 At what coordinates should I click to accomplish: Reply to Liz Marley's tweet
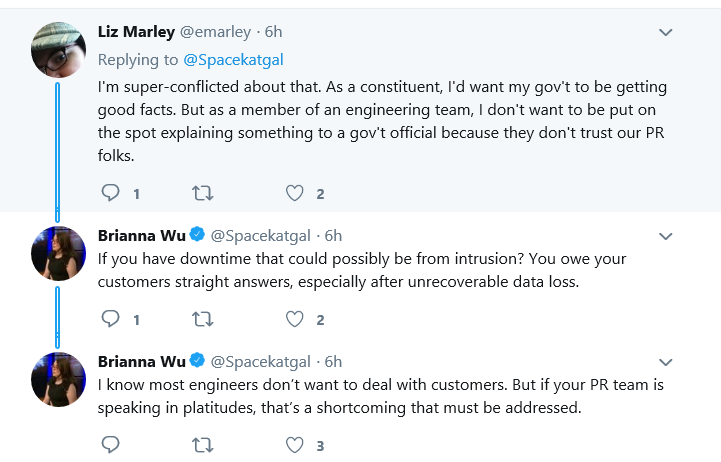110,193
